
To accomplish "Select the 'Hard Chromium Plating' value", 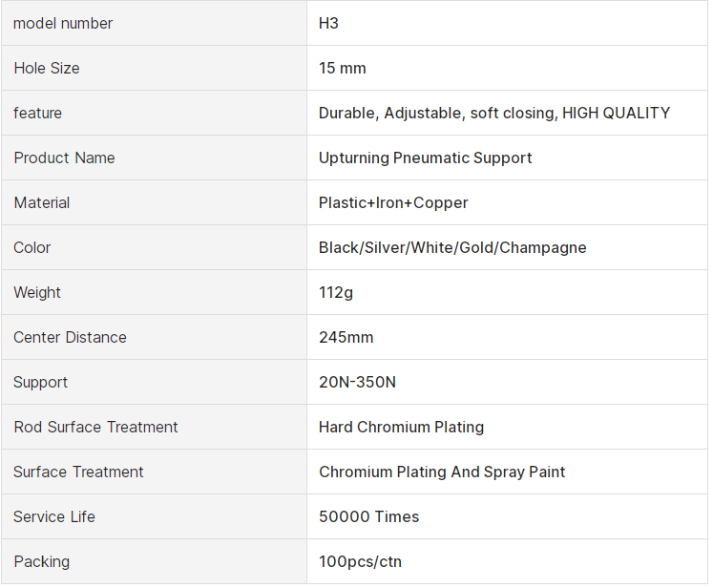I will (401, 427).
